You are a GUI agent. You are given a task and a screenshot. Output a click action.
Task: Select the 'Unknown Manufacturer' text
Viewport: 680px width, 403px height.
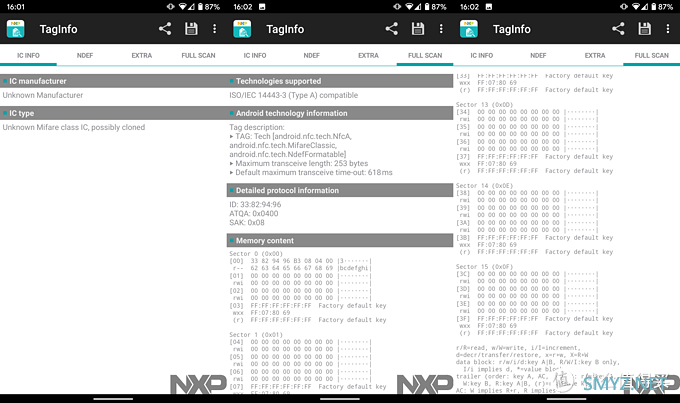pyautogui.click(x=42, y=95)
